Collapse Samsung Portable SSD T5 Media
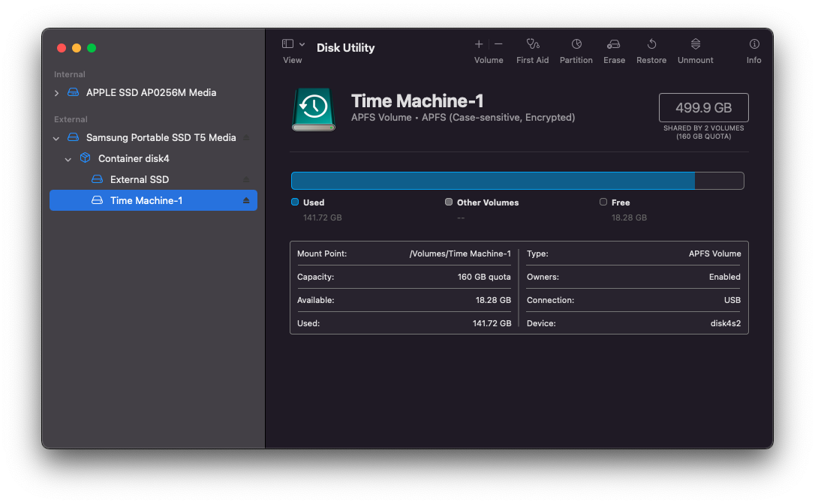Screen dimensions: 815x504 56,138
